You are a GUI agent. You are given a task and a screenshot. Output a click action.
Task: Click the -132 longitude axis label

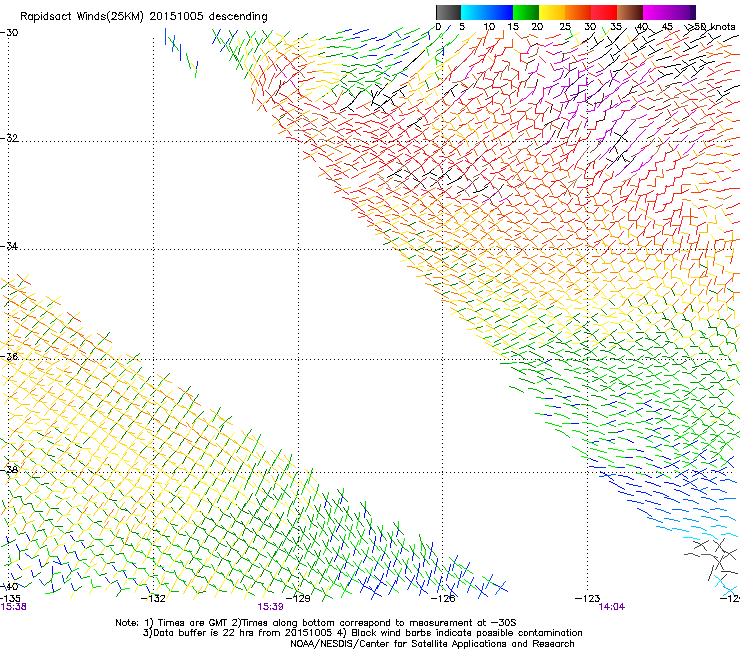coord(153,599)
